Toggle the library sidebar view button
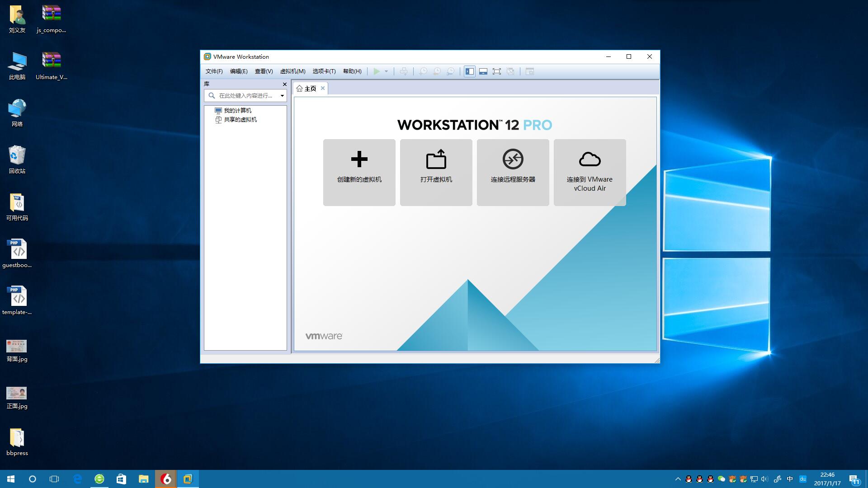Screen dimensions: 868x488 click(470, 71)
